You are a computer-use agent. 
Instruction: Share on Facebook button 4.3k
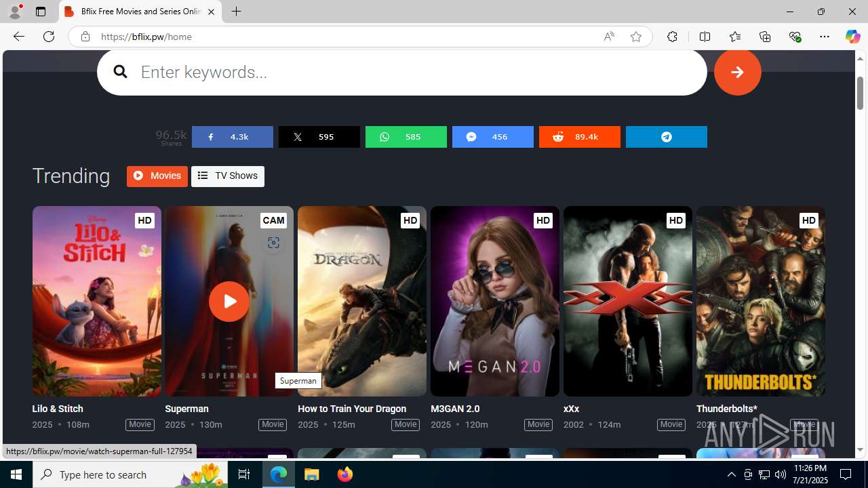point(232,137)
